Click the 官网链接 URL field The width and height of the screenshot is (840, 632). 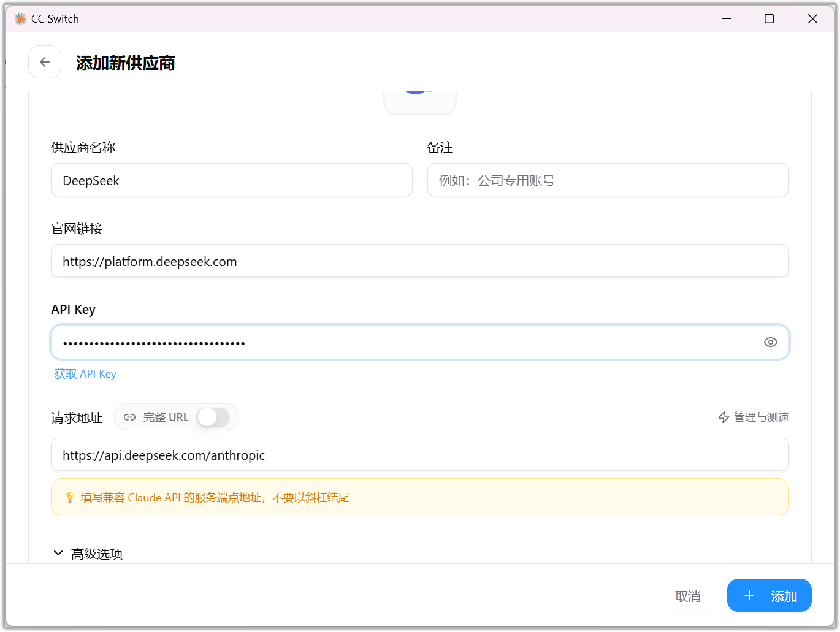click(419, 261)
